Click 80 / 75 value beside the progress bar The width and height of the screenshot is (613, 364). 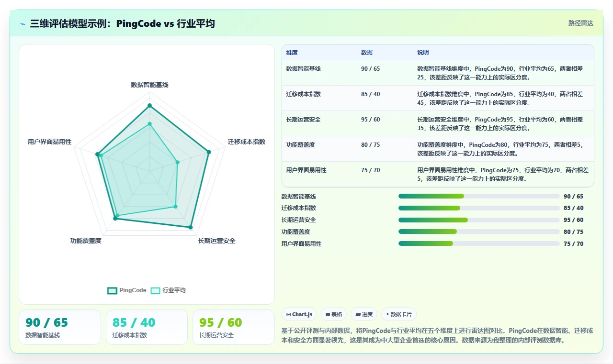[574, 232]
